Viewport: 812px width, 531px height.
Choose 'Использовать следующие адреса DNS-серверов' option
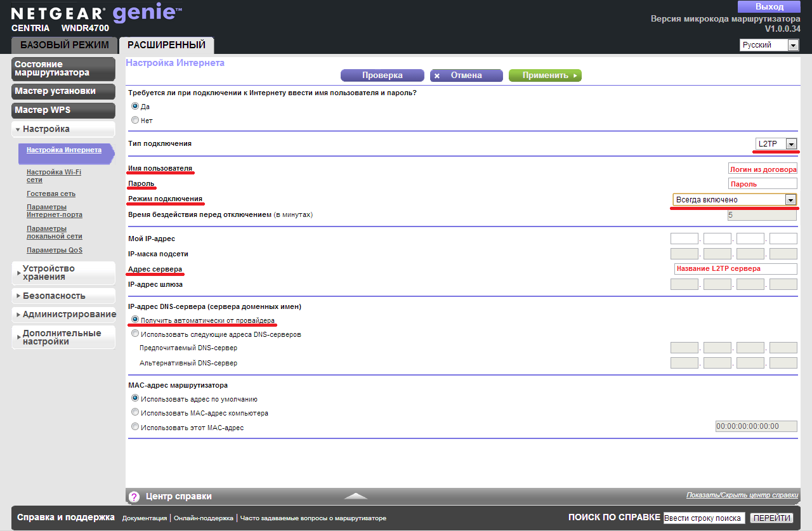tap(135, 334)
